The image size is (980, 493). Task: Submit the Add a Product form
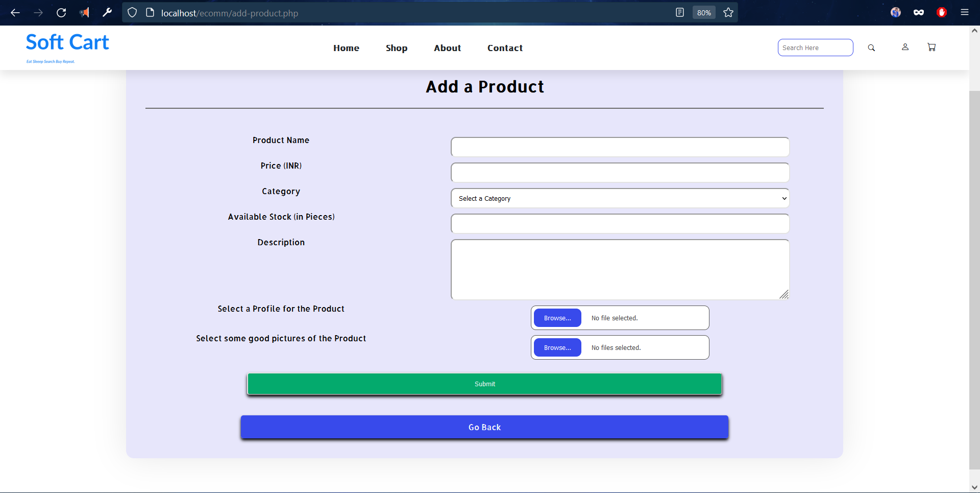484,384
